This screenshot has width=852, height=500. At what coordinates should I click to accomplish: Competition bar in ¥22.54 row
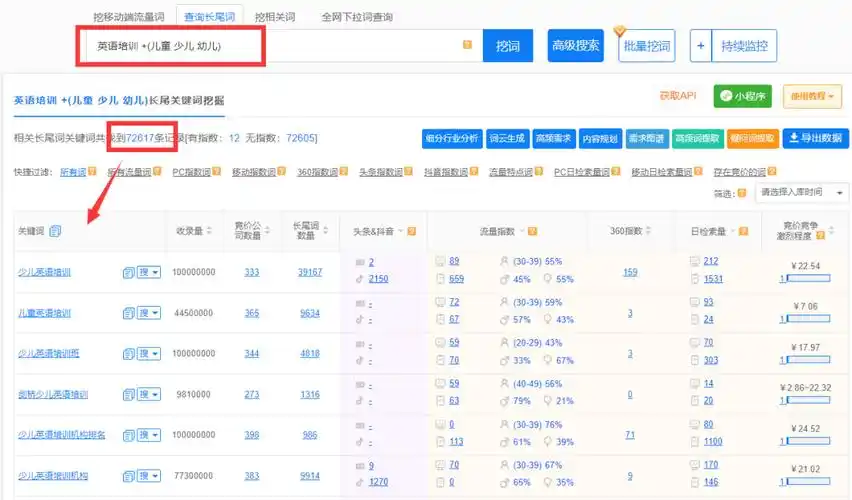point(809,278)
